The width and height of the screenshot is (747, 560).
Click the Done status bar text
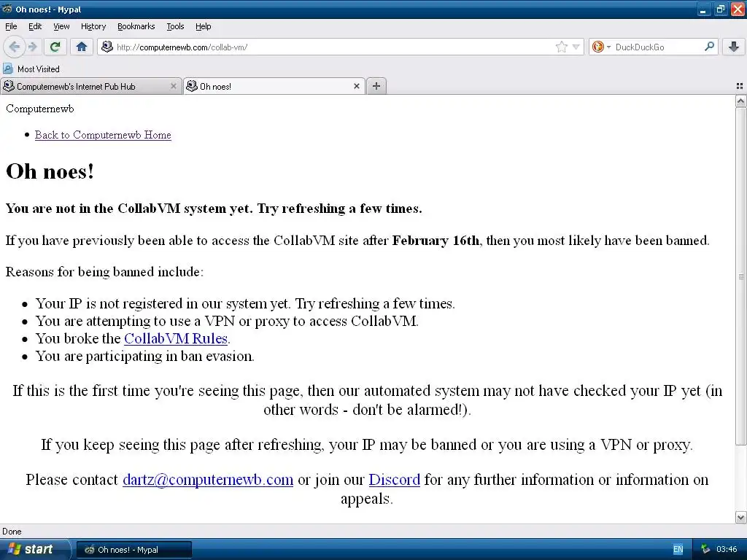12,532
